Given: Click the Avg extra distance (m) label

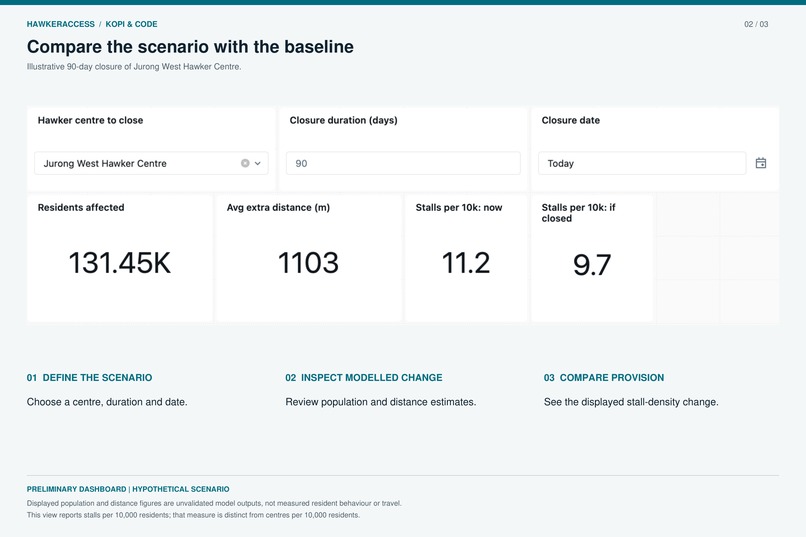Looking at the screenshot, I should [278, 208].
